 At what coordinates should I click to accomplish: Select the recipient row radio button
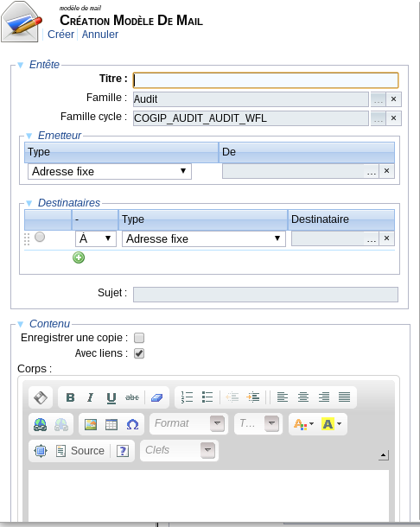click(40, 237)
